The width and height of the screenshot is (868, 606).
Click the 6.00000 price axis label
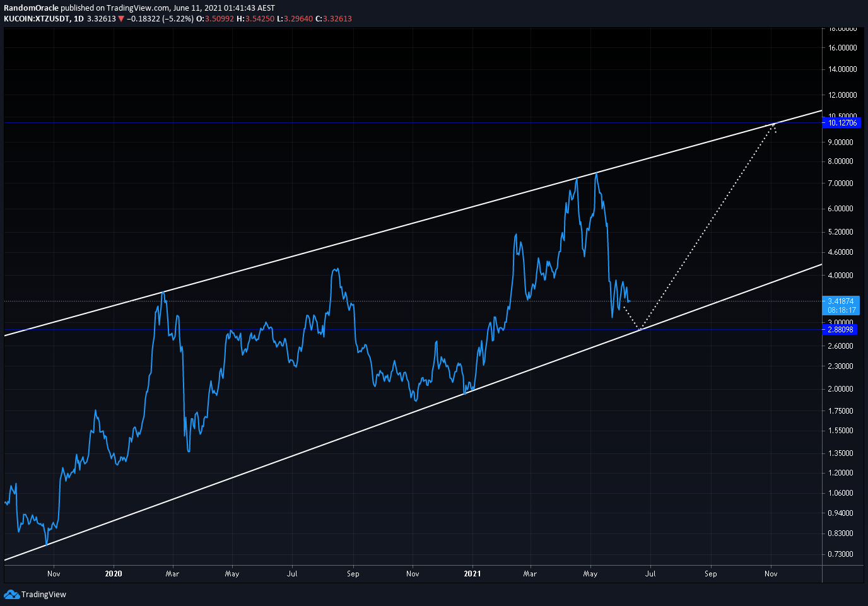[x=841, y=209]
